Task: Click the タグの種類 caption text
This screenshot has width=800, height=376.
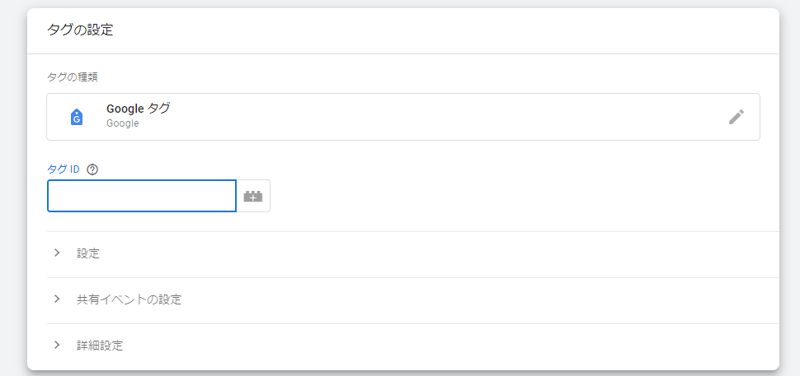Action: tap(72, 78)
